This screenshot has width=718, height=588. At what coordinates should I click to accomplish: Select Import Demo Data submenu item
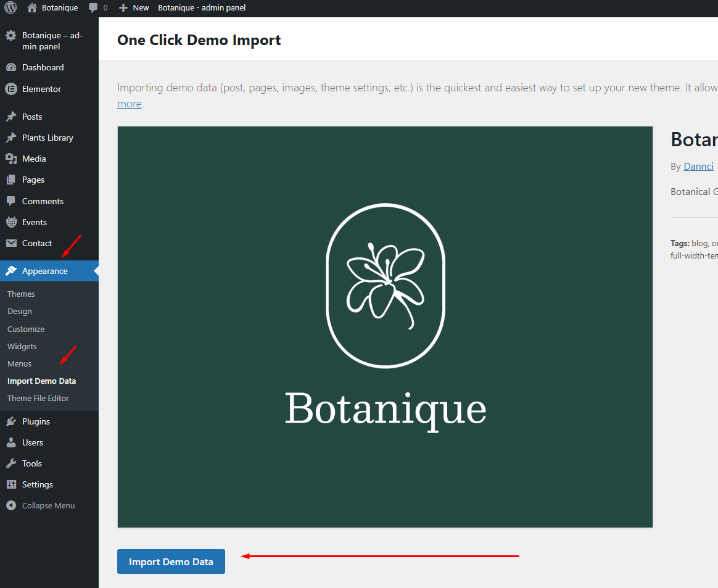pyautogui.click(x=42, y=381)
